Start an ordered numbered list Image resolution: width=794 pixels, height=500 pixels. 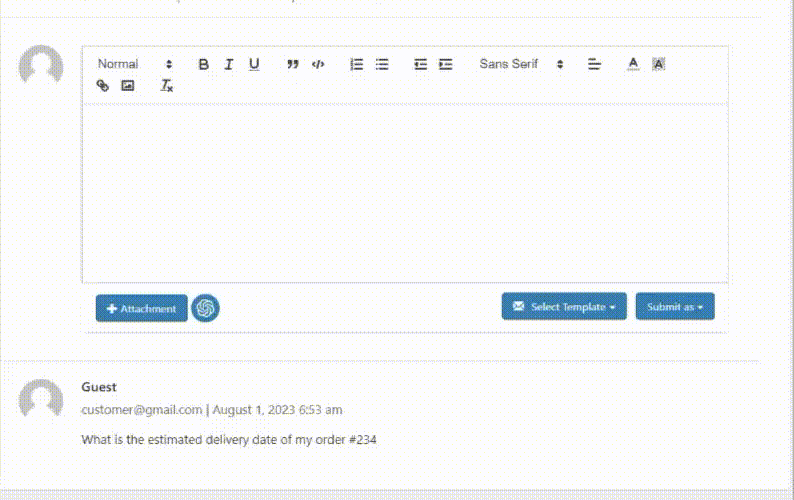(356, 64)
